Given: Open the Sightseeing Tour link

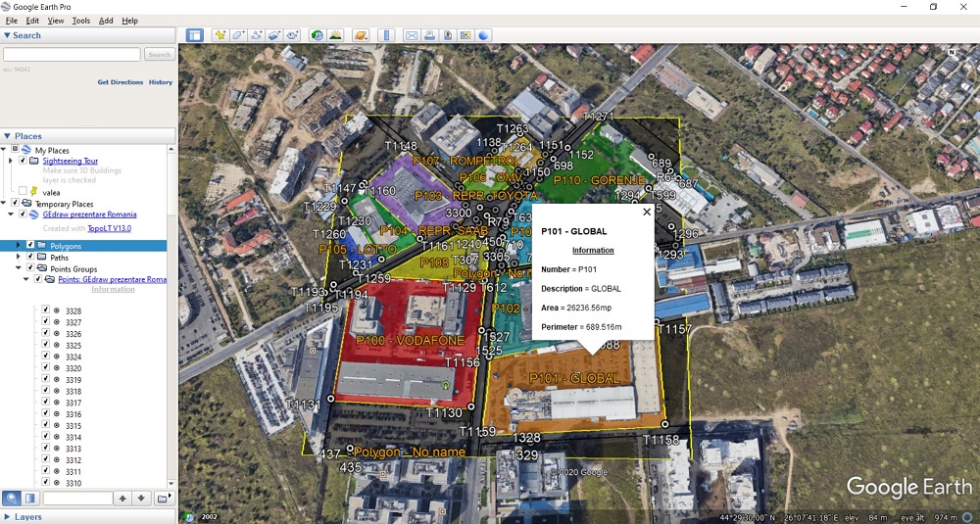Looking at the screenshot, I should (70, 161).
